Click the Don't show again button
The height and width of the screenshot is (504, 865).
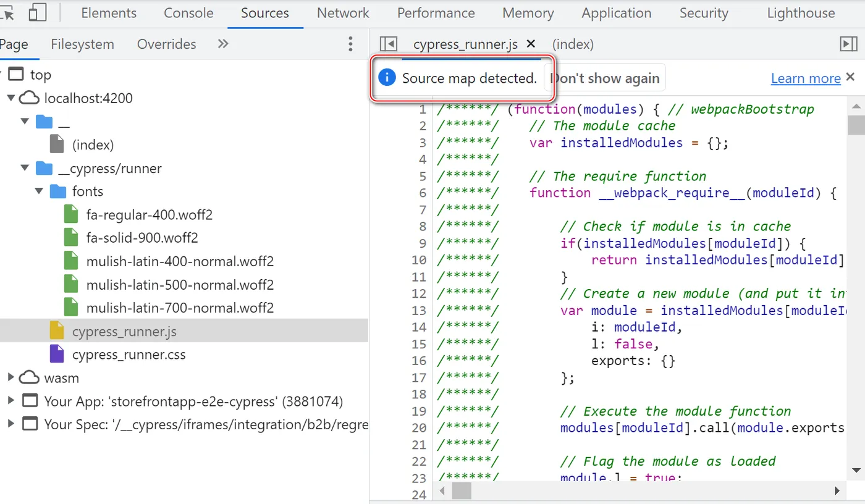(605, 78)
